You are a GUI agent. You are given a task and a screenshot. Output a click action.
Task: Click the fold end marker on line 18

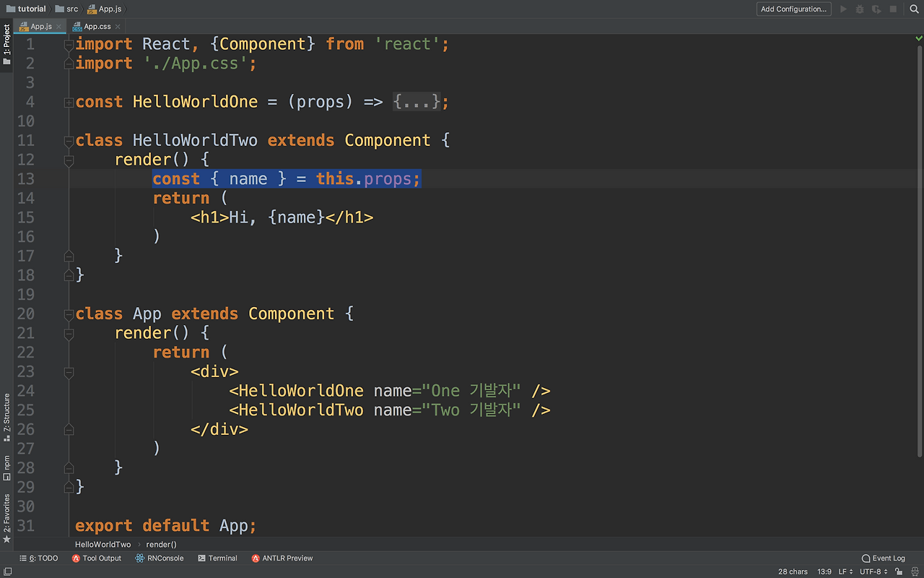tap(69, 275)
